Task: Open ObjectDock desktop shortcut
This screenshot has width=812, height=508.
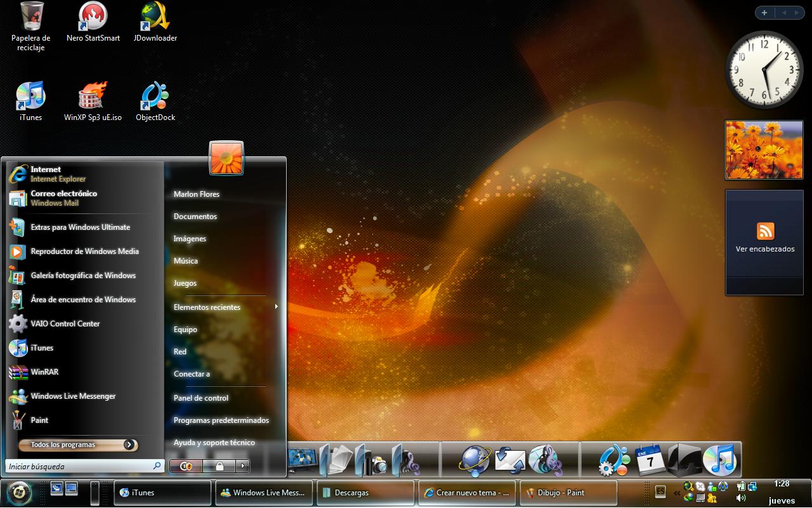Action: tap(155, 102)
